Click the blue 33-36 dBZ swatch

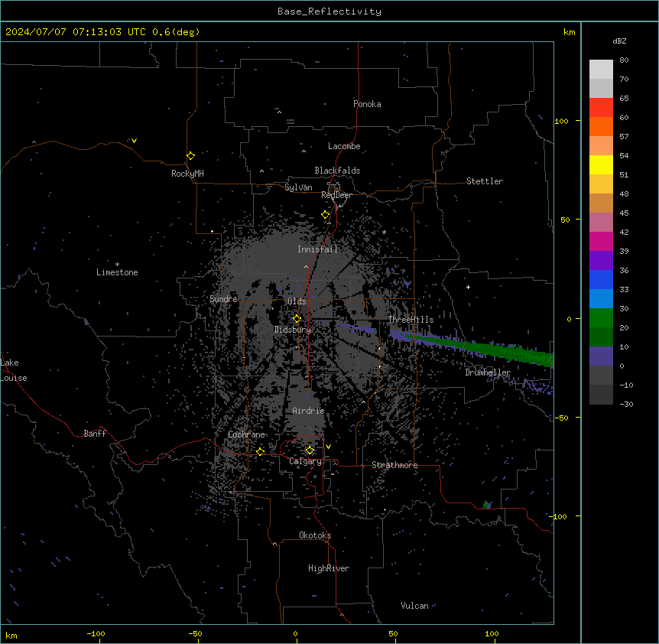coord(601,279)
